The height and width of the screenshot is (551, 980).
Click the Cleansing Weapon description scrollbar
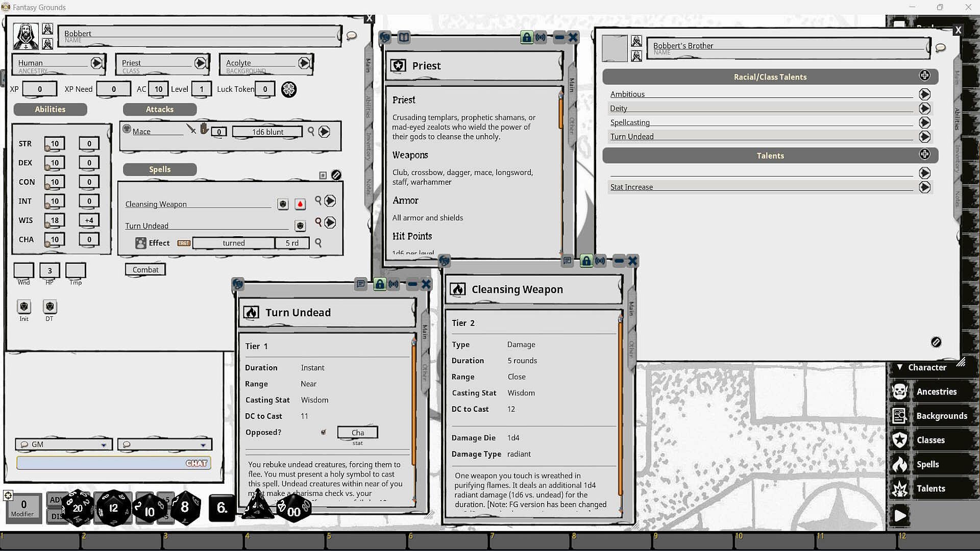[621, 408]
